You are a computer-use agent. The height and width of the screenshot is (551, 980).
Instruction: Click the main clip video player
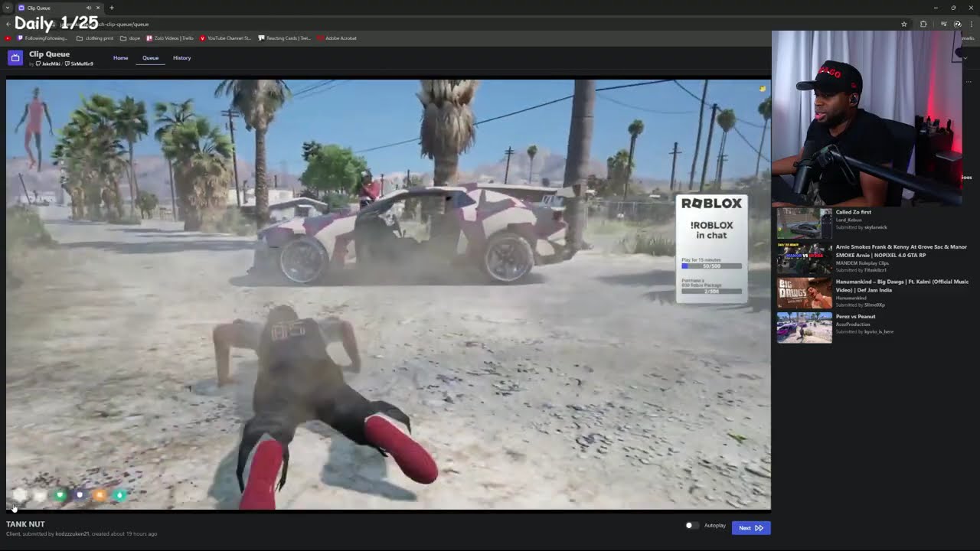388,295
